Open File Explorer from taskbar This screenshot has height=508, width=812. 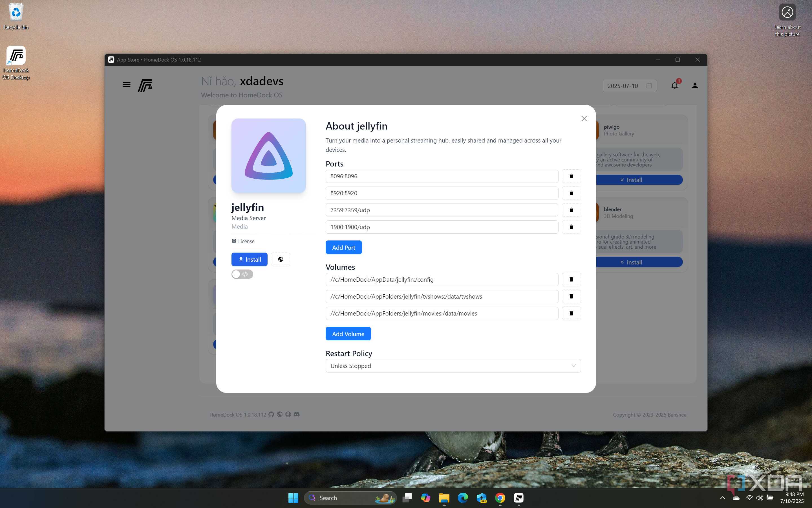(444, 498)
